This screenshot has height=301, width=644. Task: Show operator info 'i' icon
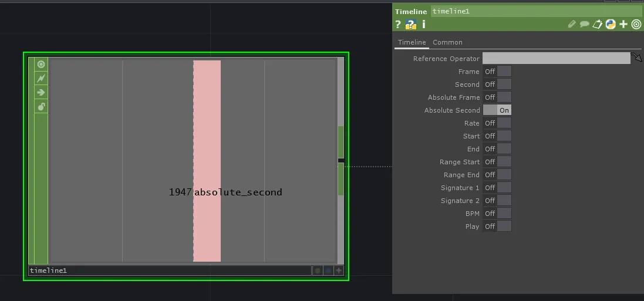(x=423, y=25)
